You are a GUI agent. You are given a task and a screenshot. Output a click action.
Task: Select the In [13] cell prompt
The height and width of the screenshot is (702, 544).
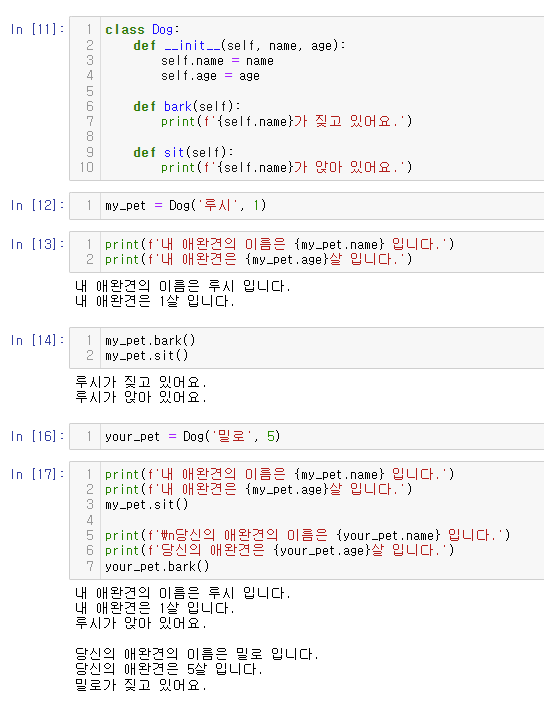(38, 244)
